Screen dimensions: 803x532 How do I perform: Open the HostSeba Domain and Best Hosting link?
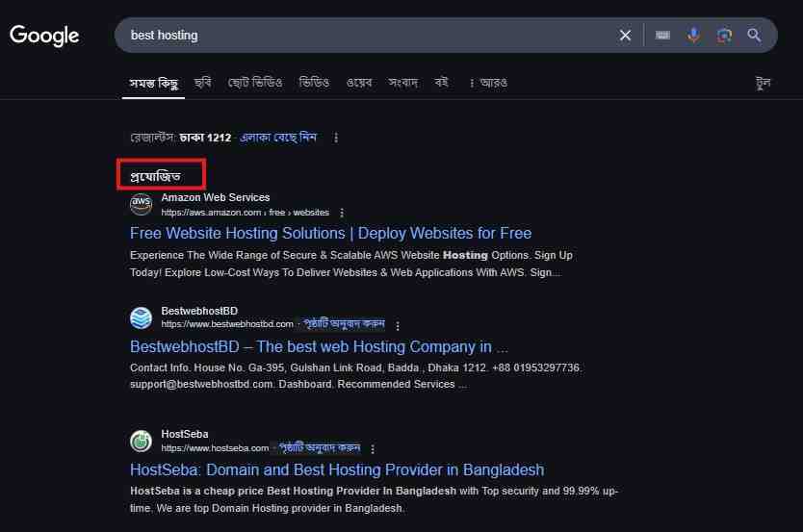click(337, 470)
